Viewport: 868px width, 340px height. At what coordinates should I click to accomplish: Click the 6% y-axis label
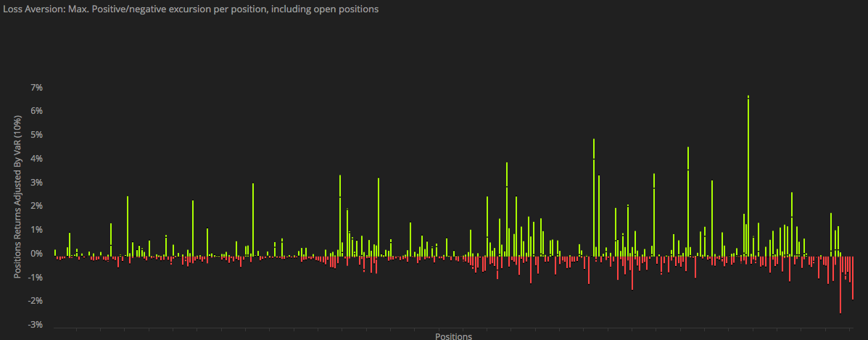click(x=36, y=112)
